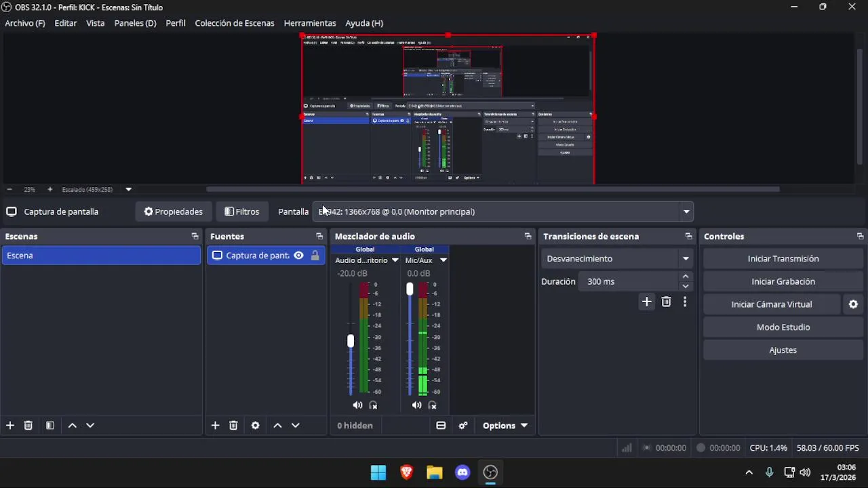Zoom out preview with minus icon

tap(9, 190)
